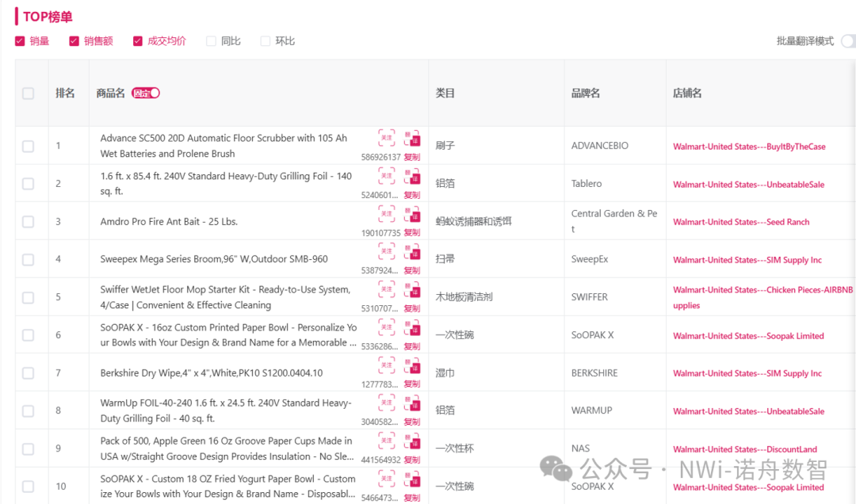The width and height of the screenshot is (856, 504).
Task: Translate the WarmUp FOIL-40-240 product name
Action: (412, 403)
